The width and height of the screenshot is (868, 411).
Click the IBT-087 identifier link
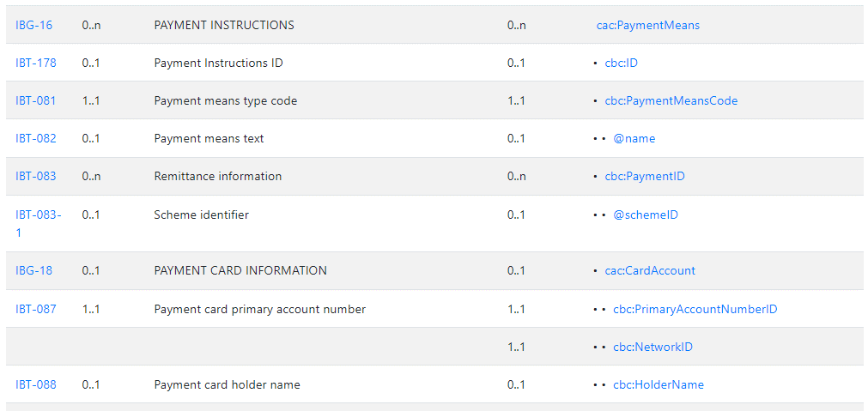[x=36, y=309]
